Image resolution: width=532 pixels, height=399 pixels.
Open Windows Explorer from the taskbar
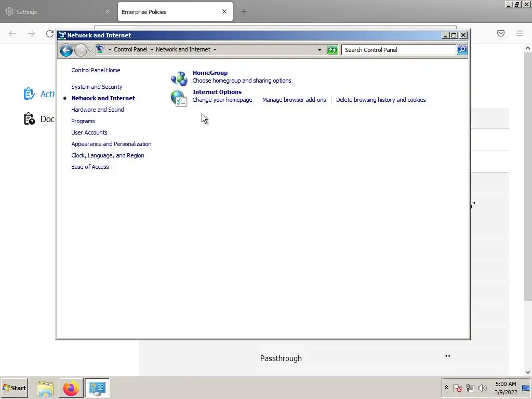pyautogui.click(x=45, y=388)
